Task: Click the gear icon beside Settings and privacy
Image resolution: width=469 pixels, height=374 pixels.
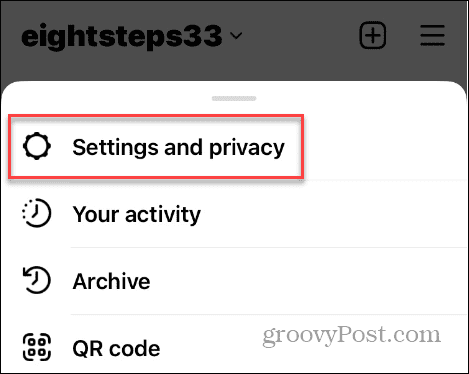Action: [37, 146]
